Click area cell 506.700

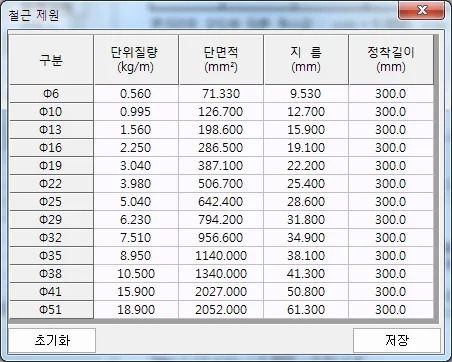pyautogui.click(x=221, y=184)
